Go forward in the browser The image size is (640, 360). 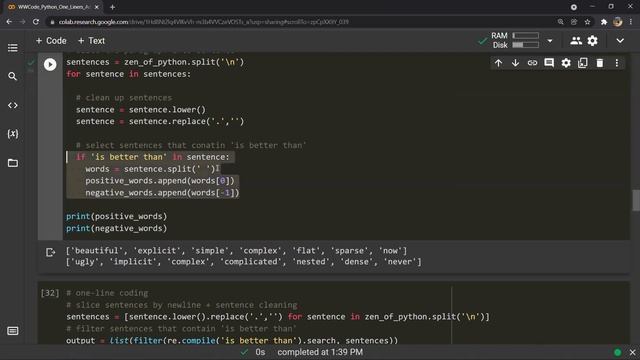tap(22, 22)
